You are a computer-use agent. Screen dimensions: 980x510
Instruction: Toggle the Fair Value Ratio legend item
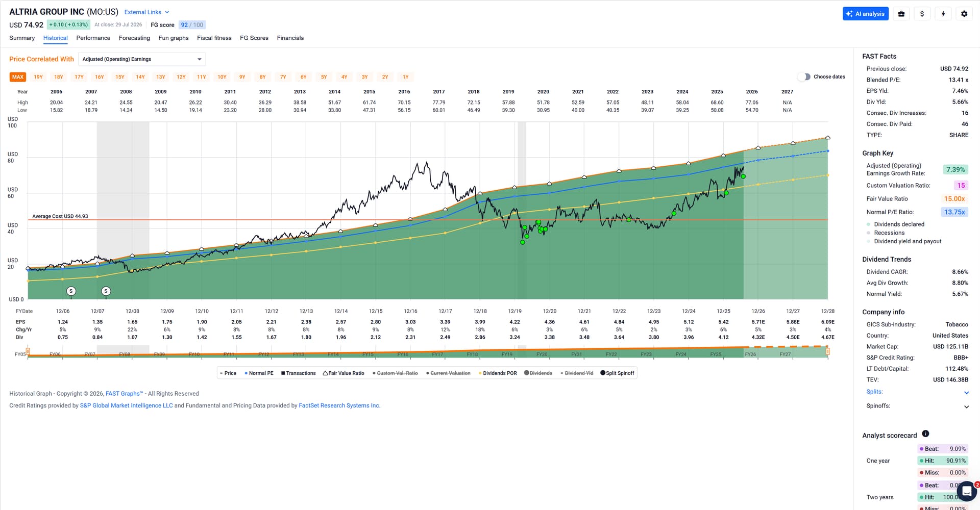(x=344, y=373)
